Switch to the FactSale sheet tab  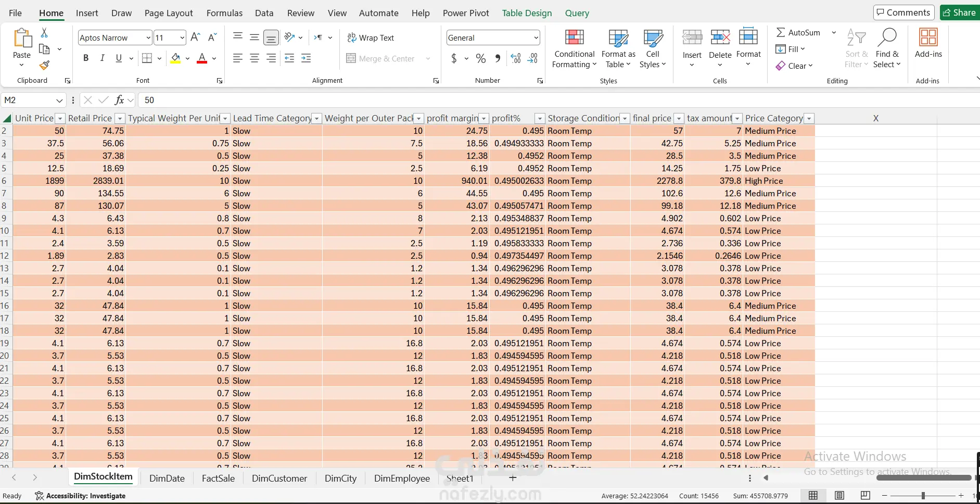point(218,478)
